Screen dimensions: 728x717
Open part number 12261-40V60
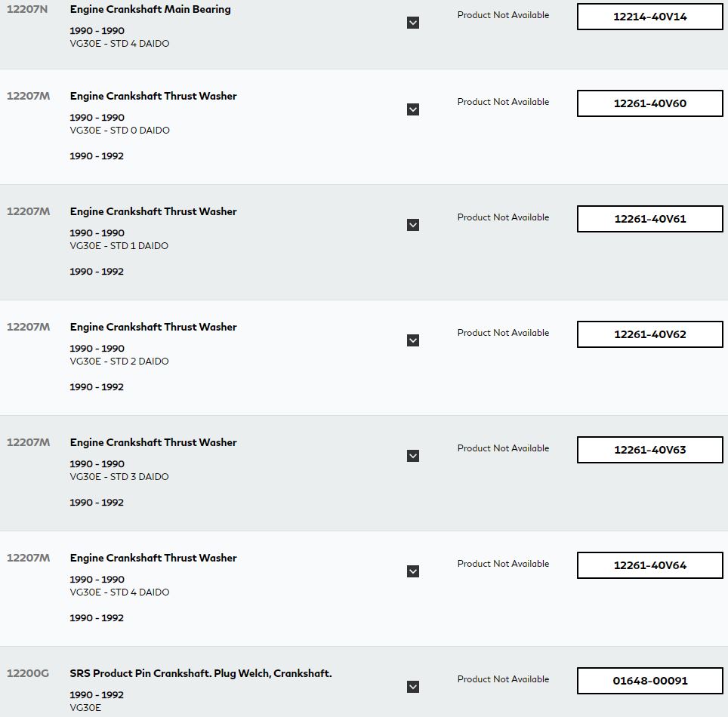pos(650,103)
